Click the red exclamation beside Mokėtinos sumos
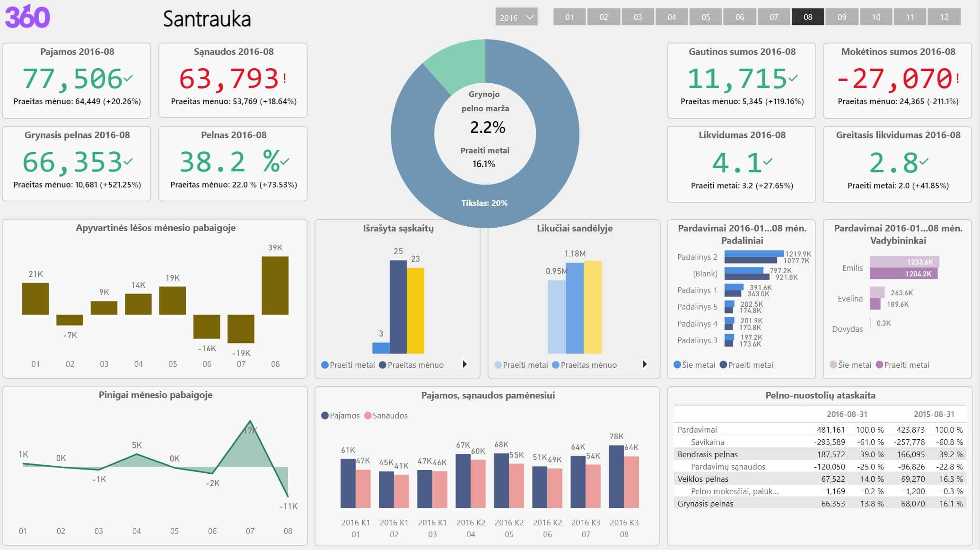The image size is (980, 550). tap(958, 78)
